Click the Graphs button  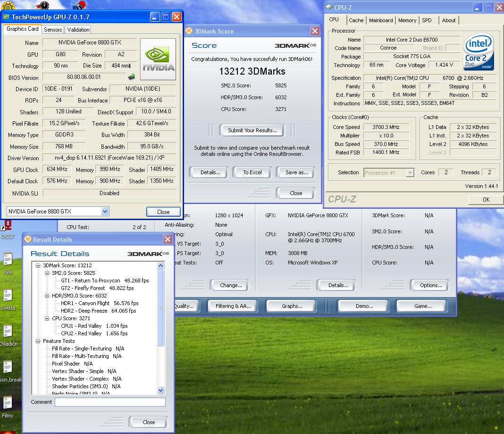[x=292, y=306]
